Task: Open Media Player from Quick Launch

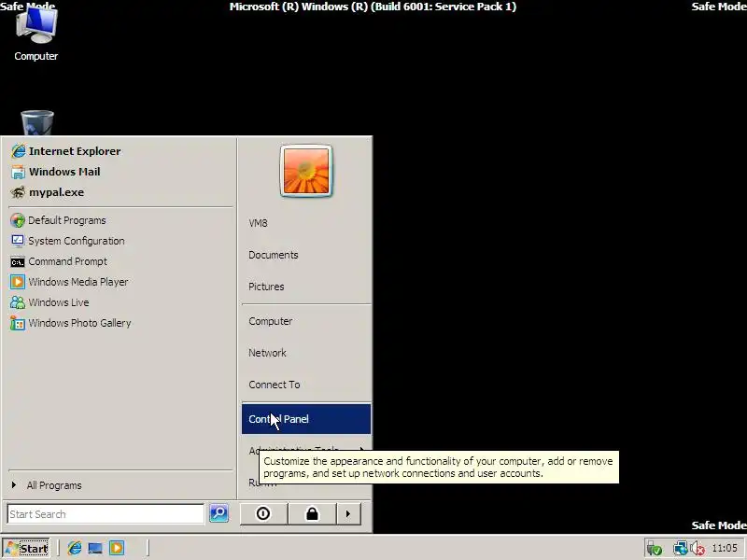Action: click(x=117, y=548)
